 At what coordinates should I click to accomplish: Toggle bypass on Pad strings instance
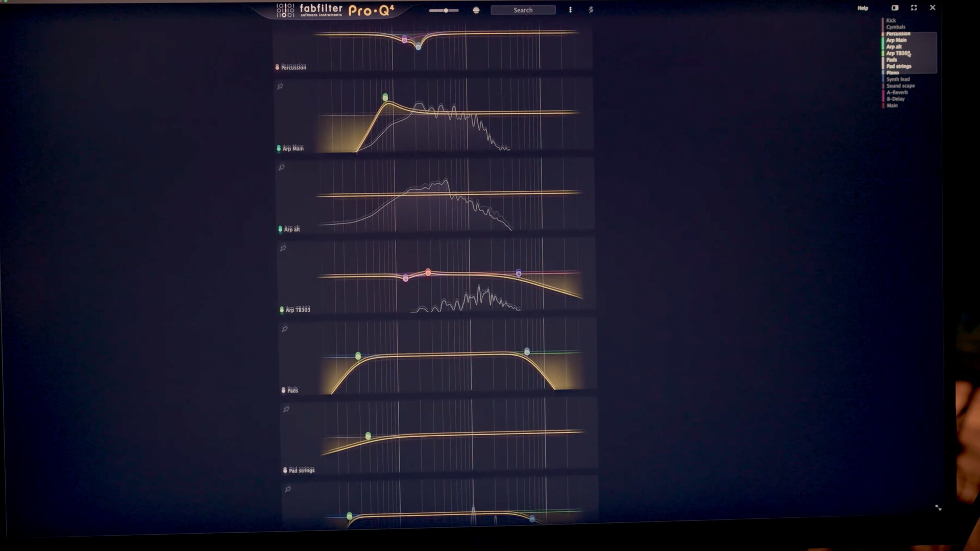285,470
